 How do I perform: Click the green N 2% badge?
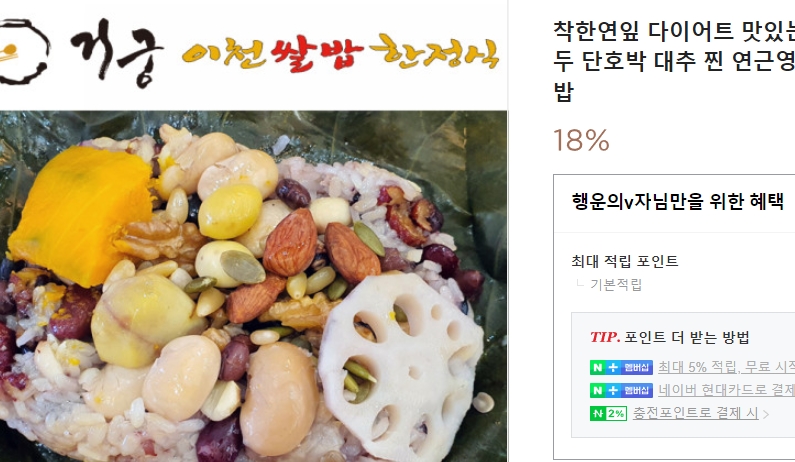(608, 413)
